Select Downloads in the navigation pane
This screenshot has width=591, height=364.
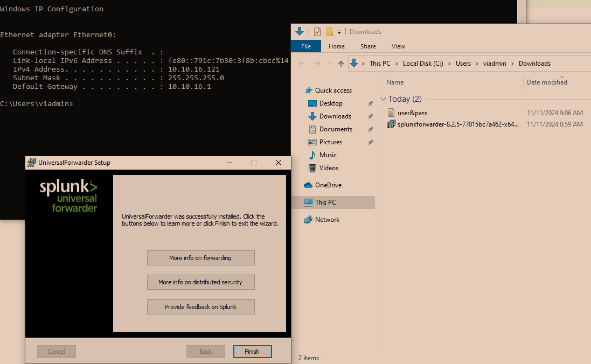pyautogui.click(x=335, y=116)
